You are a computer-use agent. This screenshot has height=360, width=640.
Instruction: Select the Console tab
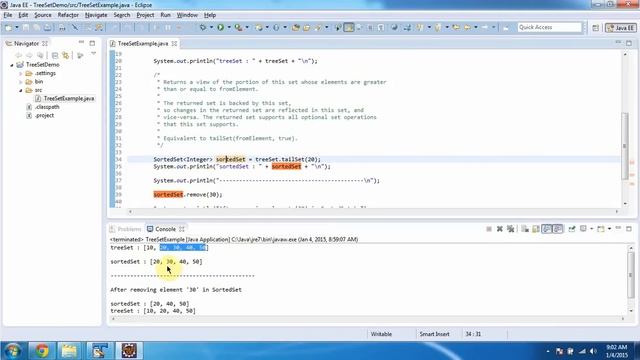coord(165,229)
